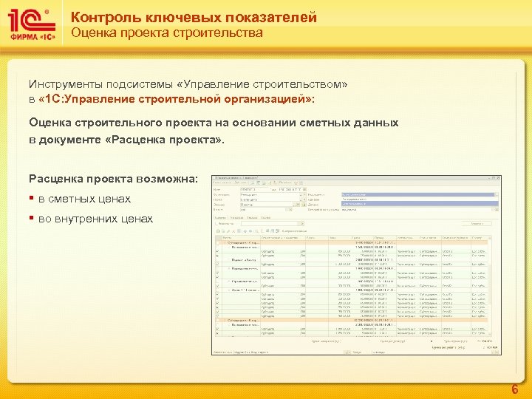Select the heading "Контроль ключевых показателей"
The height and width of the screenshot is (399, 532).
point(194,17)
